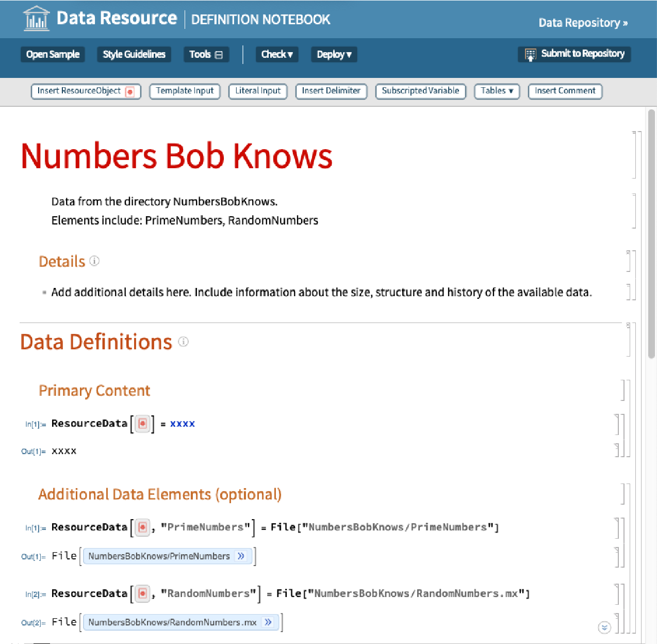Viewport: 657px width, 644px height.
Task: Click the info icon beside Details heading
Action: click(x=94, y=261)
